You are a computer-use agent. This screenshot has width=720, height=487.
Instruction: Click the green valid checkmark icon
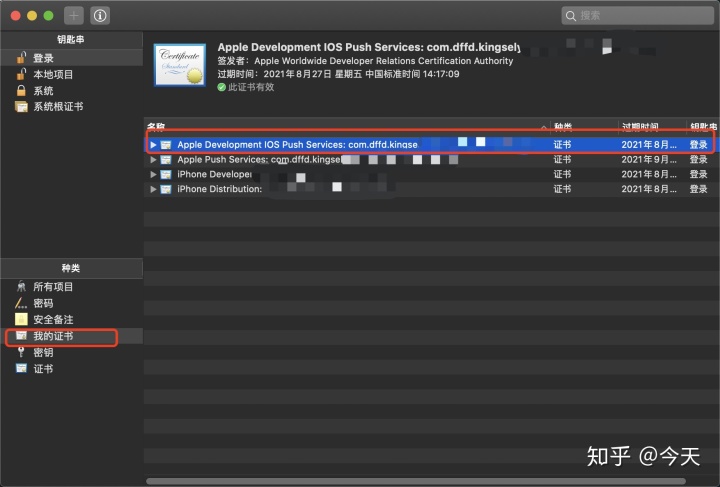222,87
